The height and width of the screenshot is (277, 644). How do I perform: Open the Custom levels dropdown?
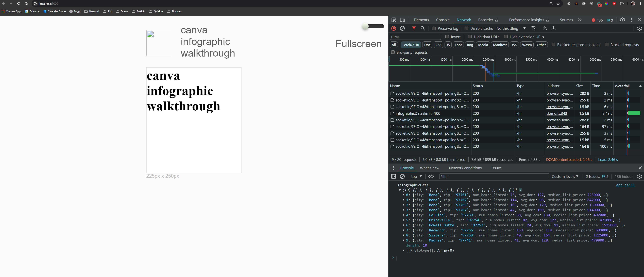565,177
